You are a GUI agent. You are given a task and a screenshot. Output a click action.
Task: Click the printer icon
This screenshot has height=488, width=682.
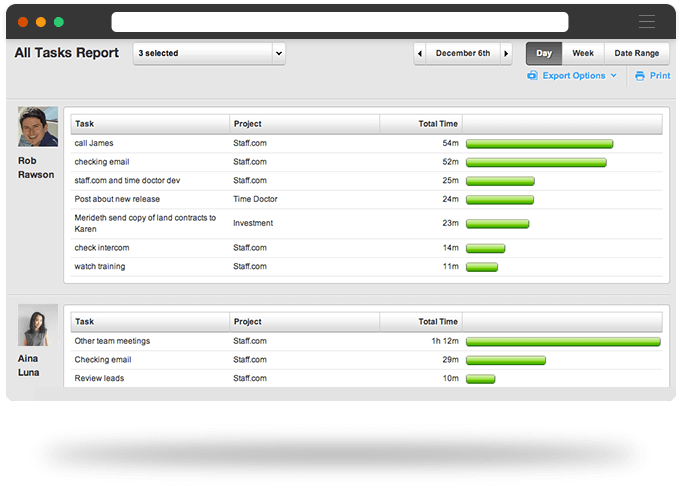(x=639, y=76)
